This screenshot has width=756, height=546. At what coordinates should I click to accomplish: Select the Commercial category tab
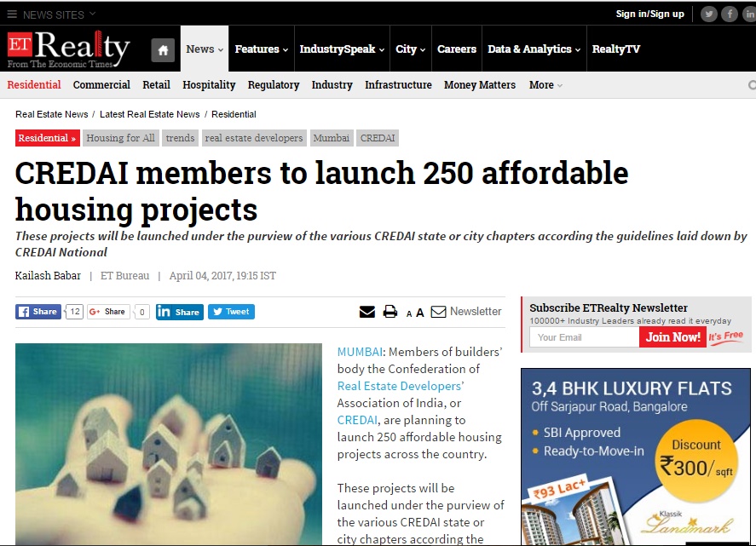[101, 85]
